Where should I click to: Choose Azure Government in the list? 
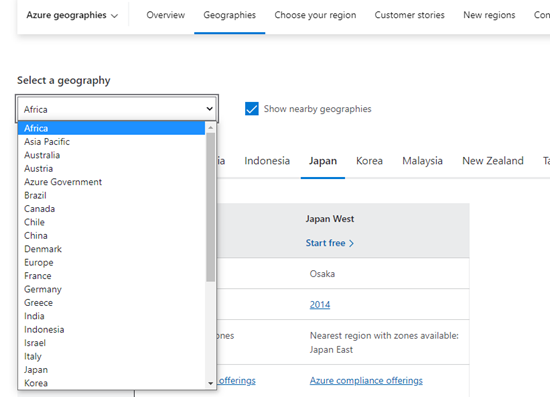pos(111,182)
